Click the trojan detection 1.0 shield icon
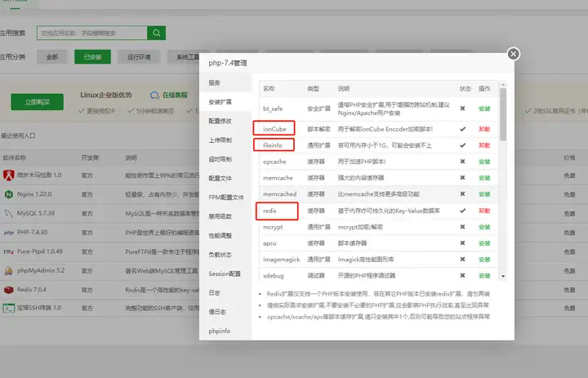Image resolution: width=588 pixels, height=378 pixels. point(9,176)
